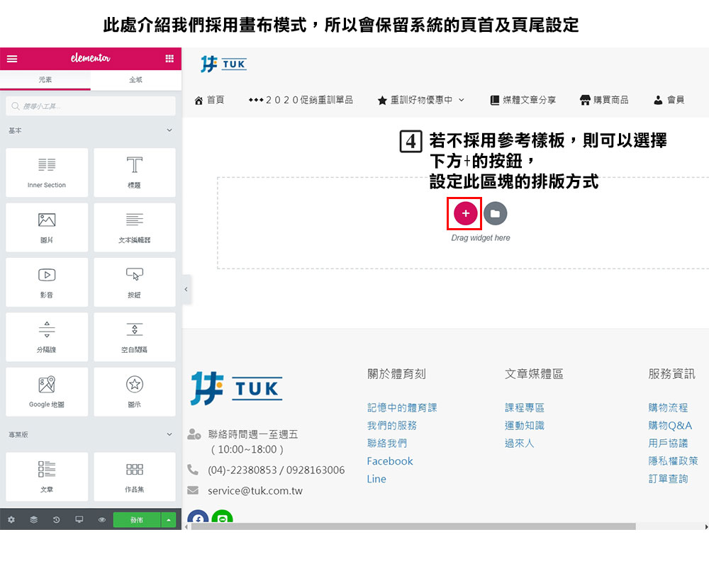The height and width of the screenshot is (588, 709).
Task: Switch to the 全域 tab
Action: click(135, 80)
